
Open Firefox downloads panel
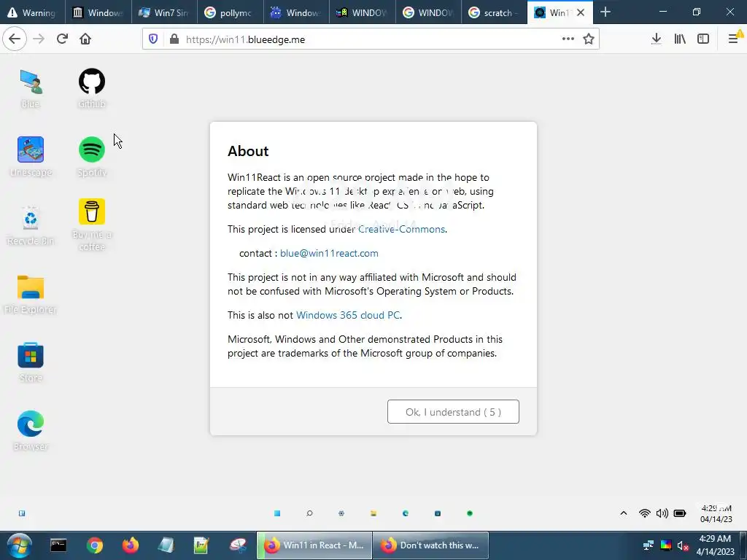(656, 39)
